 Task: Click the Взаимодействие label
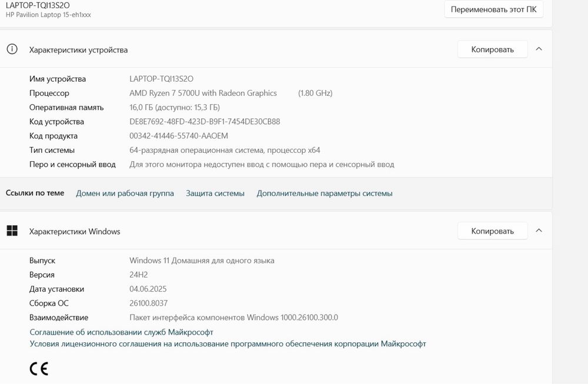click(x=59, y=317)
